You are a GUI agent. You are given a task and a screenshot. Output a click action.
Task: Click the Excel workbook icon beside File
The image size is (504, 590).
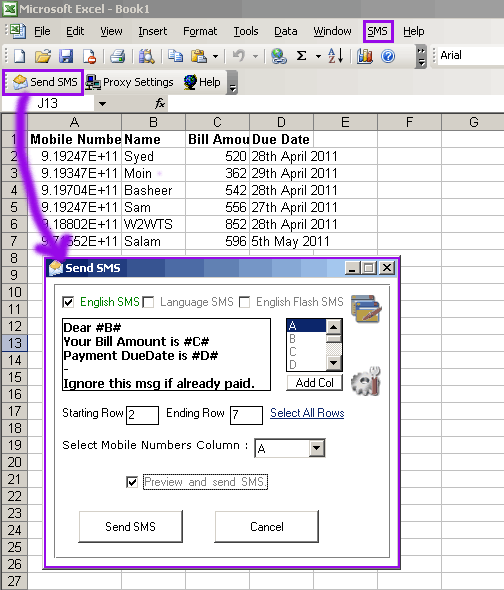18,31
